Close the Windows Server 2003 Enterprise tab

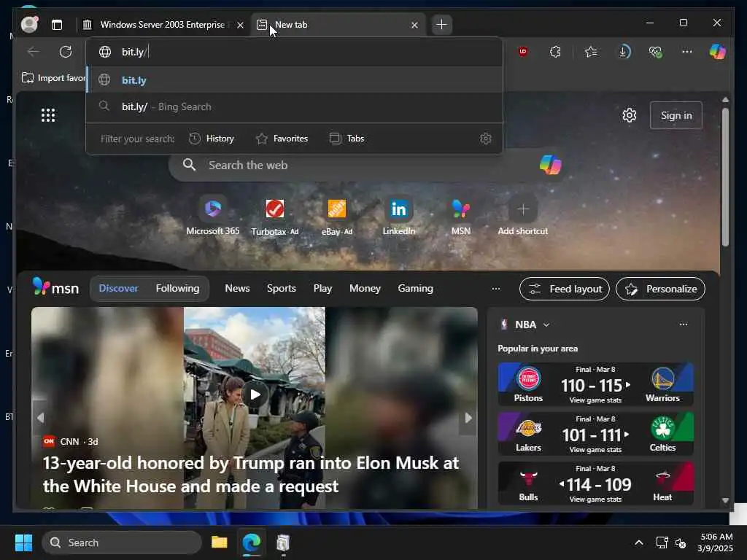241,25
